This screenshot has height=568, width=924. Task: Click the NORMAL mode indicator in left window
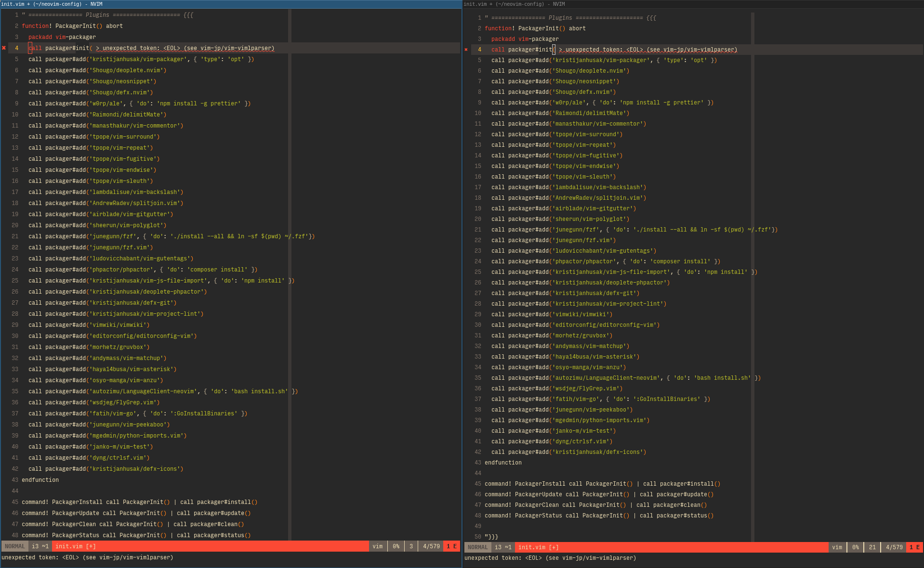(x=15, y=546)
